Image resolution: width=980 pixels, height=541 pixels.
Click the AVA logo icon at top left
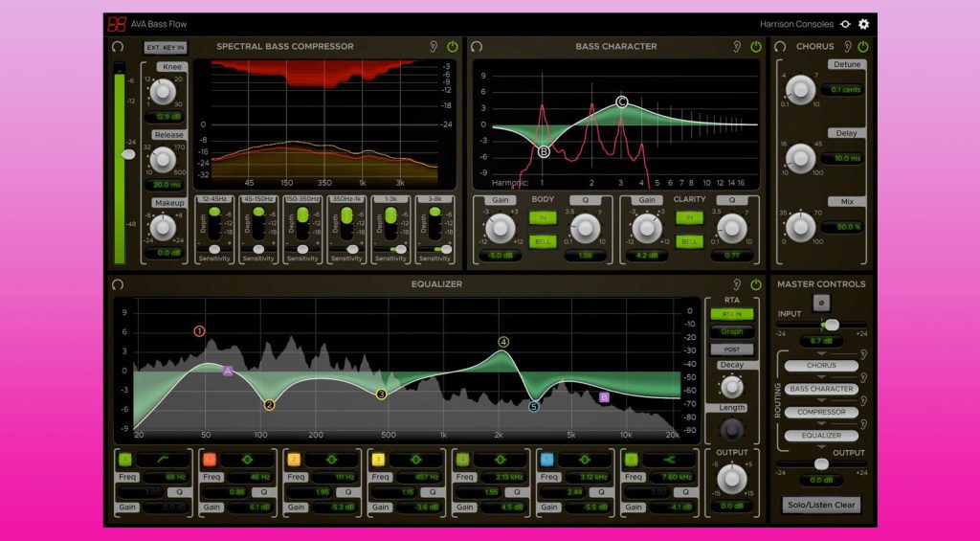117,24
